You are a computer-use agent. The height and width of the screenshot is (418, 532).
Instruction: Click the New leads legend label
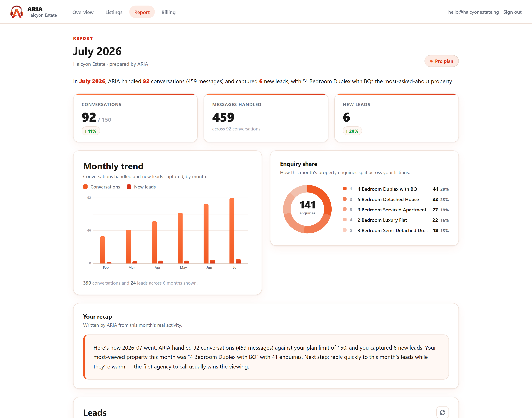(x=145, y=187)
